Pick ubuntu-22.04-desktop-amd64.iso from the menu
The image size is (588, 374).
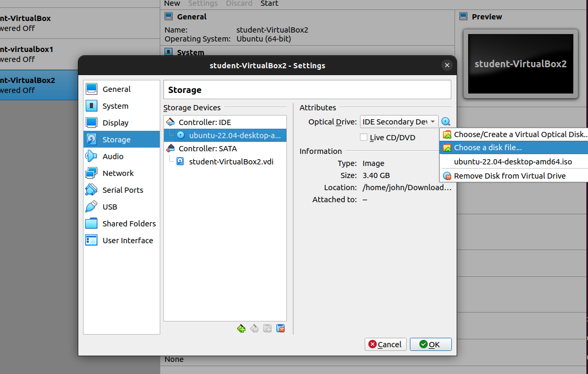512,162
